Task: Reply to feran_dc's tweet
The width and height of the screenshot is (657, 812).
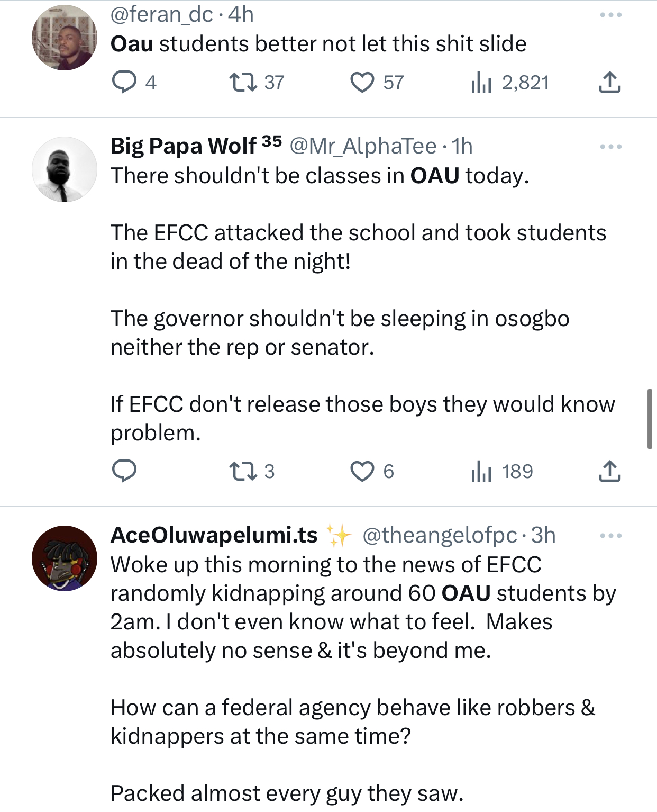Action: [124, 83]
